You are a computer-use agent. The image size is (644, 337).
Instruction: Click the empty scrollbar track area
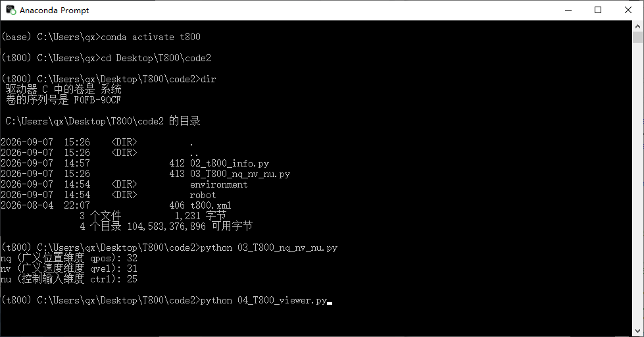point(637,185)
